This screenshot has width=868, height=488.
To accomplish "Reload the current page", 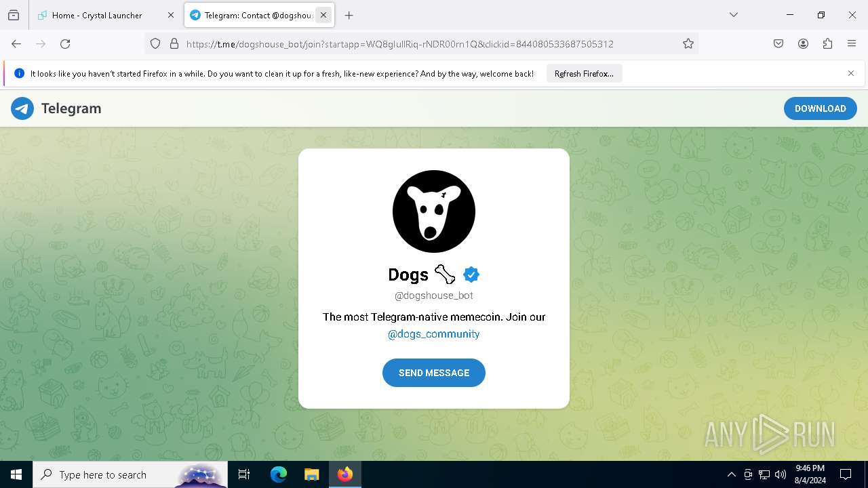I will [x=65, y=44].
